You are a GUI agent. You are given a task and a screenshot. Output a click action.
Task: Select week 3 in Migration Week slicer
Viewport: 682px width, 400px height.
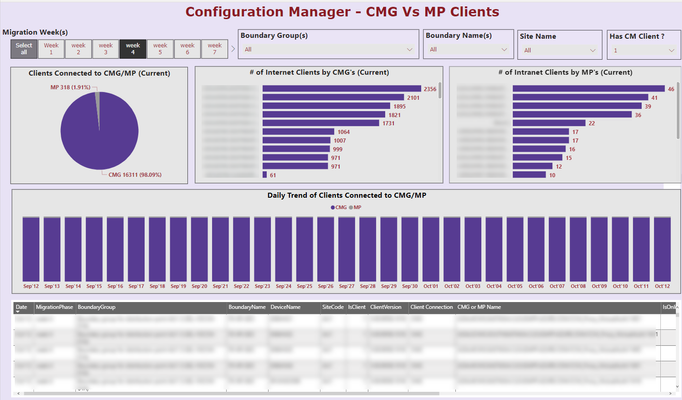click(105, 49)
